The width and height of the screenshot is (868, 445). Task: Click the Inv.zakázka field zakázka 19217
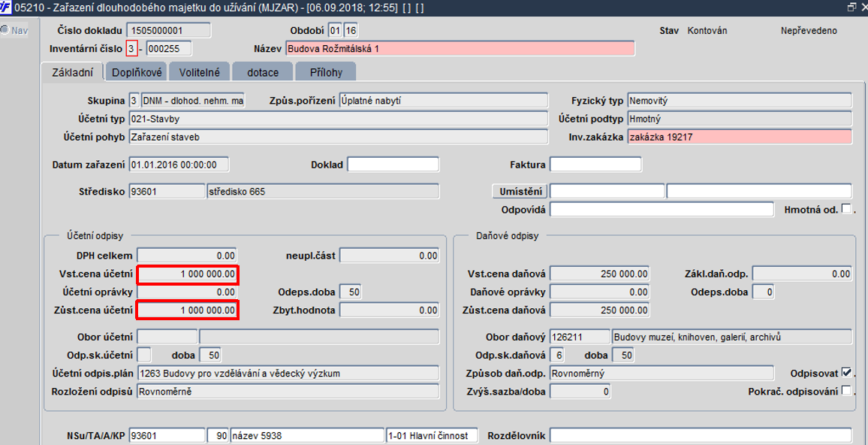740,137
